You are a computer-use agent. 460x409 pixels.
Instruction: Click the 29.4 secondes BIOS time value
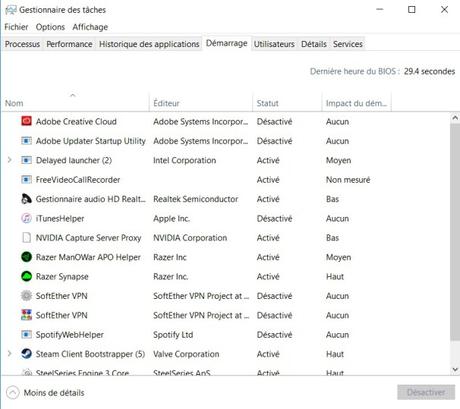coord(429,71)
